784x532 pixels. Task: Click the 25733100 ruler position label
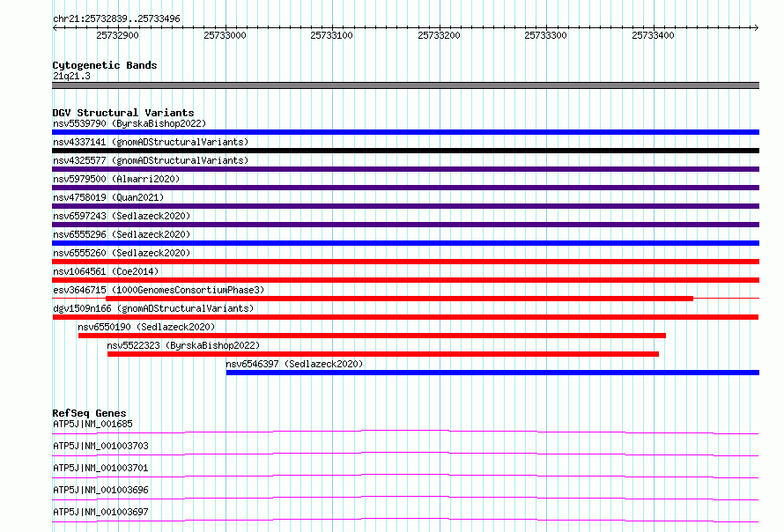331,35
